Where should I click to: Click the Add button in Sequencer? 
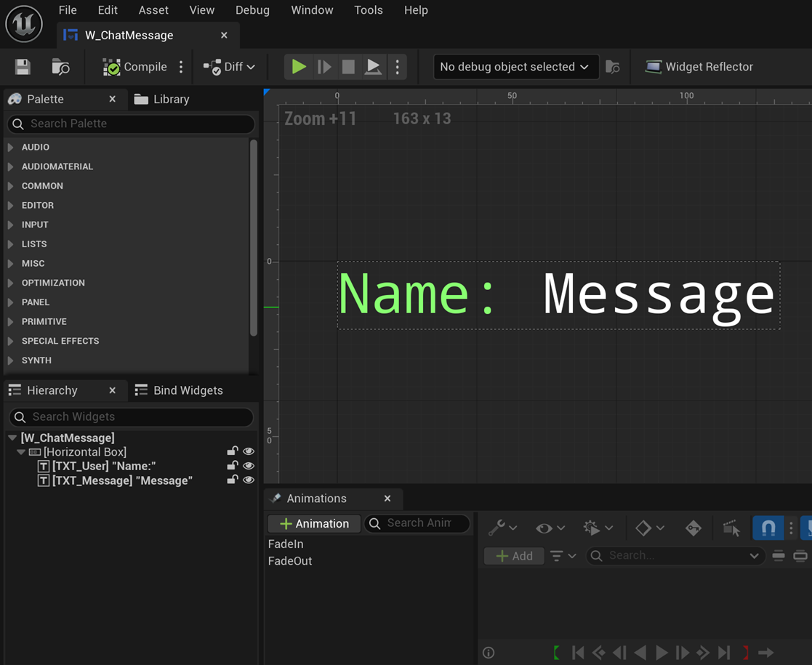click(514, 555)
